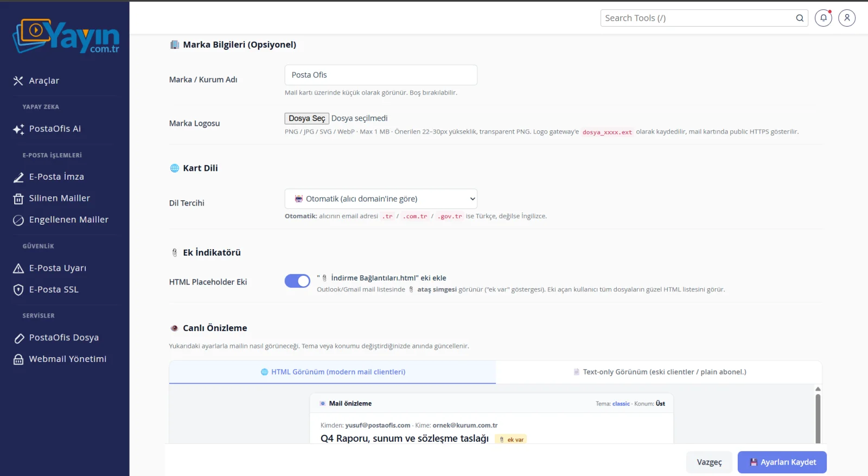Click the E-Posta İmza pen icon
Viewport: 868px width, 476px height.
pos(18,177)
